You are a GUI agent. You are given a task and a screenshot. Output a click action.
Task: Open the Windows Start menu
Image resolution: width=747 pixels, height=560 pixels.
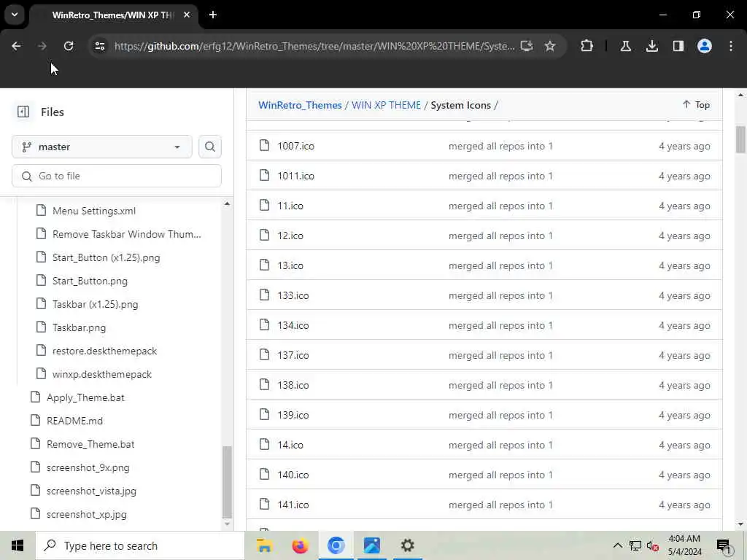18,545
